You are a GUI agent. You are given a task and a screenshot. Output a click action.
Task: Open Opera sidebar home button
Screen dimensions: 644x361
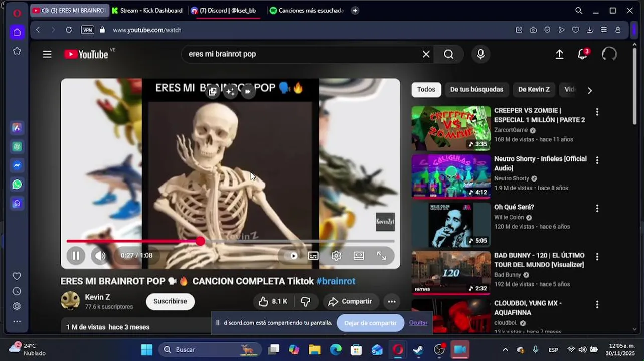click(17, 32)
